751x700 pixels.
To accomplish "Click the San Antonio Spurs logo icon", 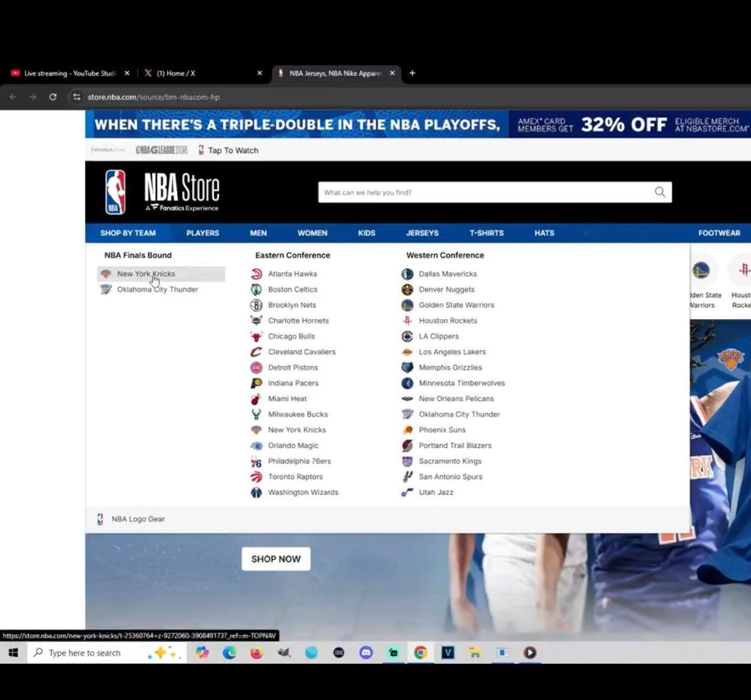I will point(407,476).
